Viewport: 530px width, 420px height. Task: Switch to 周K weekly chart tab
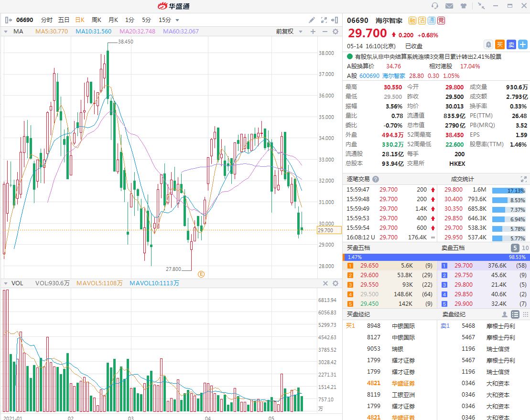pyautogui.click(x=97, y=20)
